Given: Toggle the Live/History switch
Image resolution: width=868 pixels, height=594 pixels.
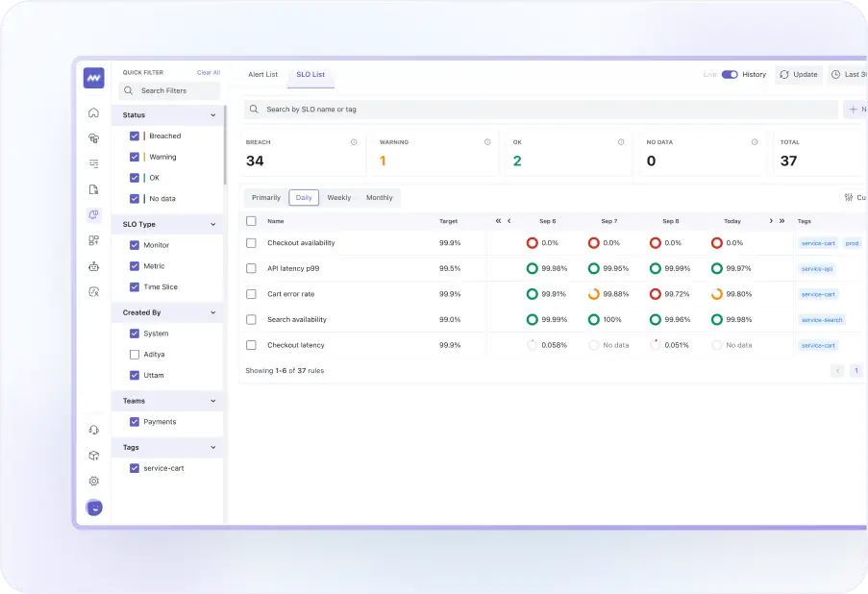Looking at the screenshot, I should click(x=730, y=74).
